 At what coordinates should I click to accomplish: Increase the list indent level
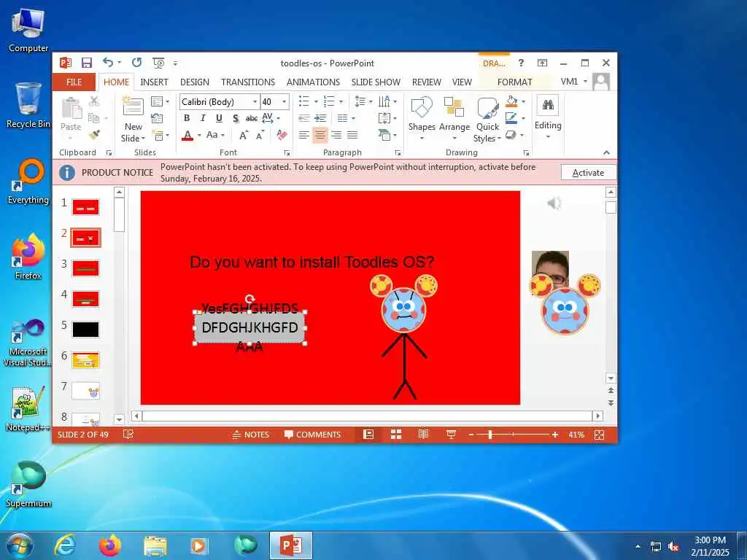pos(320,118)
